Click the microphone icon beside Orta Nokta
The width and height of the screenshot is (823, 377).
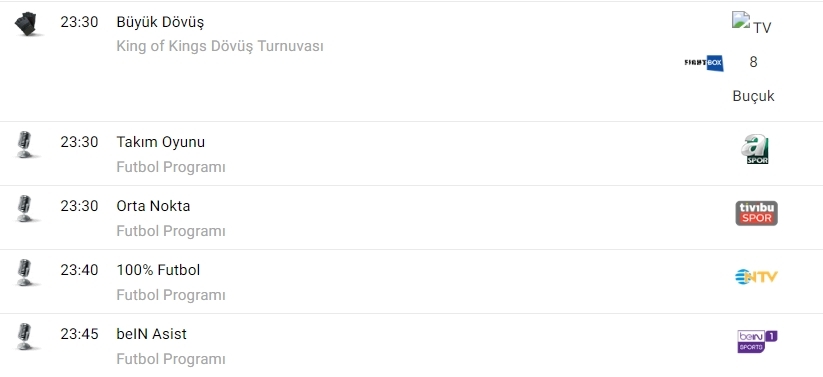point(24,209)
